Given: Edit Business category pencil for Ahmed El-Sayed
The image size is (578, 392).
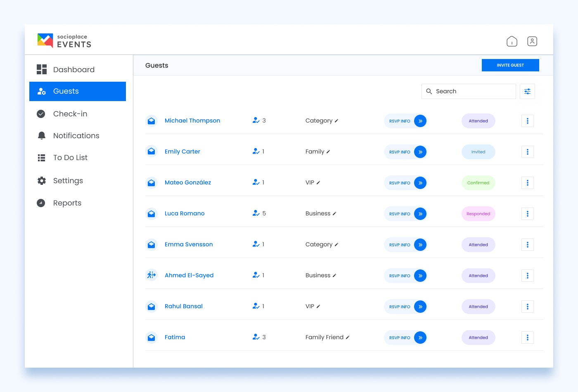Looking at the screenshot, I should [334, 276].
